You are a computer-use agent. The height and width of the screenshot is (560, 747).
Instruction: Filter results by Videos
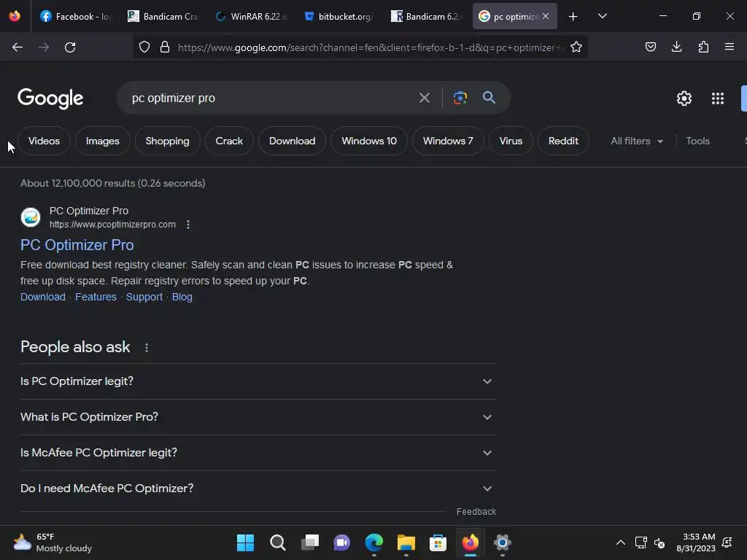pyautogui.click(x=44, y=141)
